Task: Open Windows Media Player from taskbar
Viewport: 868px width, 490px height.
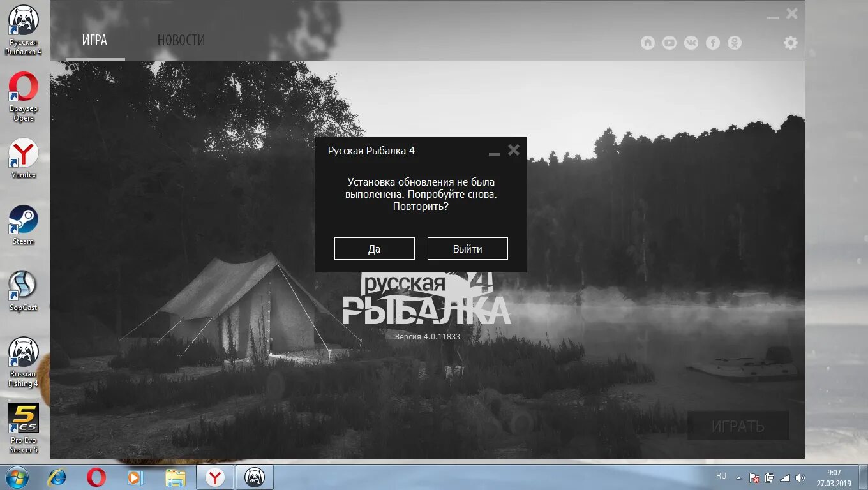Action: [x=135, y=477]
